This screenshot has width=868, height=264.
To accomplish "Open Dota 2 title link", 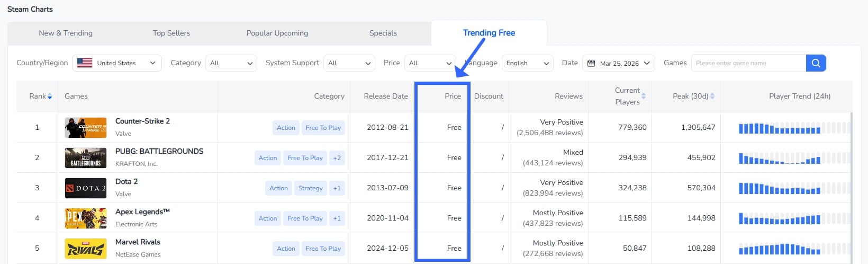I will [126, 181].
